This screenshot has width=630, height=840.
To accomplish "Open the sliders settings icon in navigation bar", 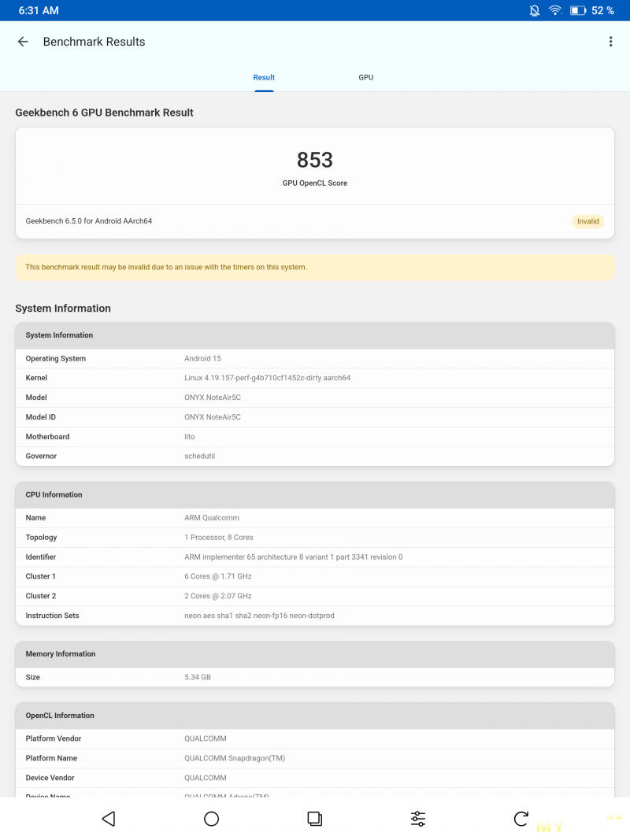I will [x=418, y=819].
